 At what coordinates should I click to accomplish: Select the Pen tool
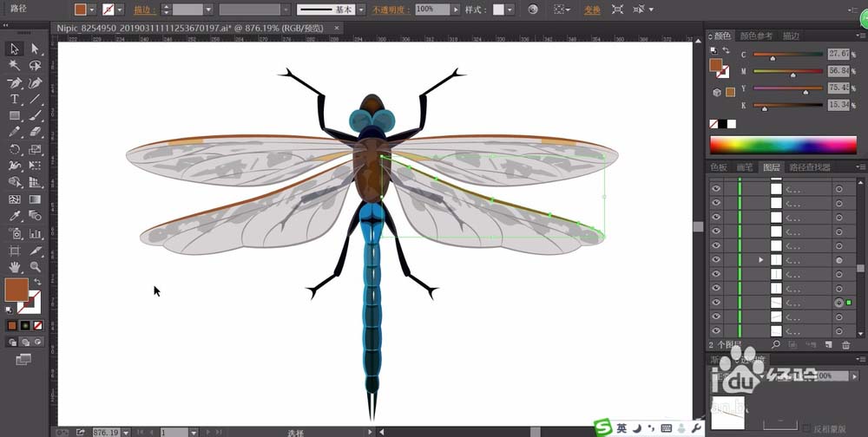15,83
